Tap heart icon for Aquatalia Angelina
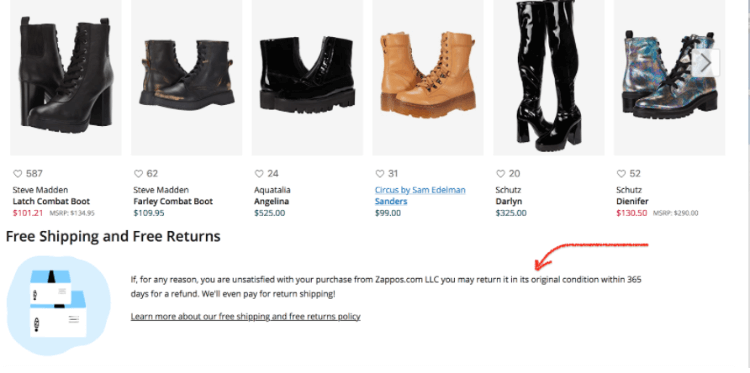This screenshot has width=750, height=373. [x=259, y=174]
